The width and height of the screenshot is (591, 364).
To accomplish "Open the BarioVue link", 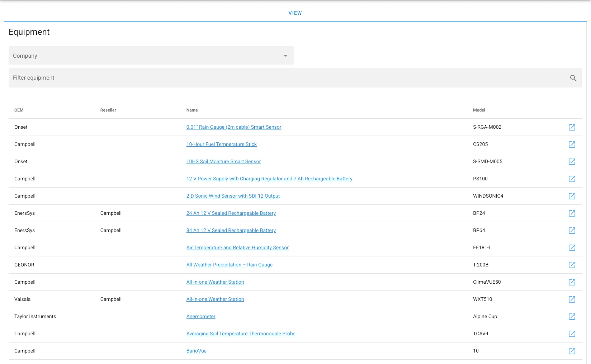I will [x=197, y=351].
